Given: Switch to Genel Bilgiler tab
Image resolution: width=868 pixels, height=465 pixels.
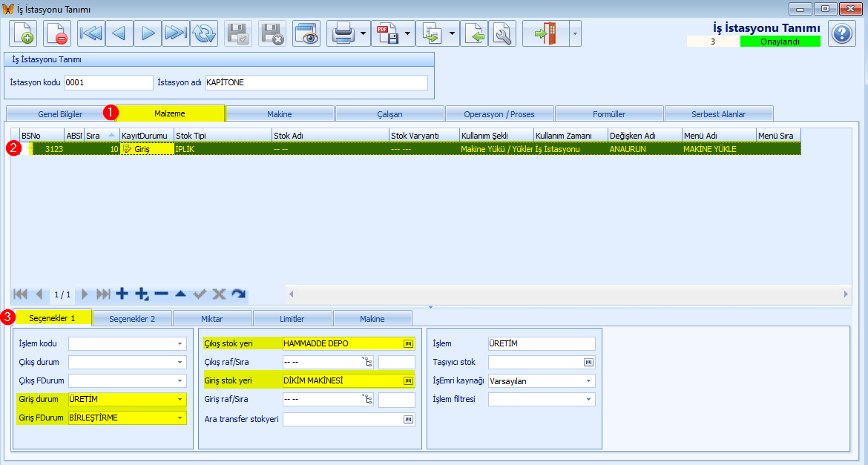Looking at the screenshot, I should pyautogui.click(x=60, y=114).
